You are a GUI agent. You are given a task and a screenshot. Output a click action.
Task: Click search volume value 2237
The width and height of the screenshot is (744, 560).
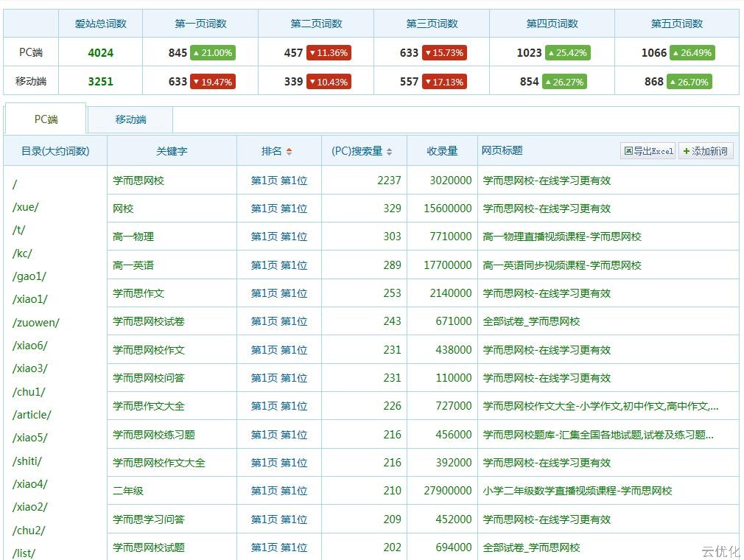click(389, 181)
